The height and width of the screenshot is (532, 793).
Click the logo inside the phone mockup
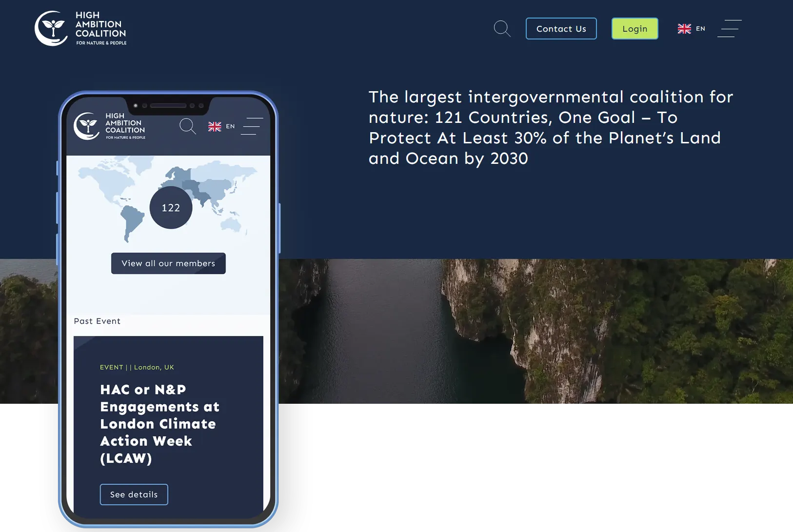pyautogui.click(x=110, y=126)
